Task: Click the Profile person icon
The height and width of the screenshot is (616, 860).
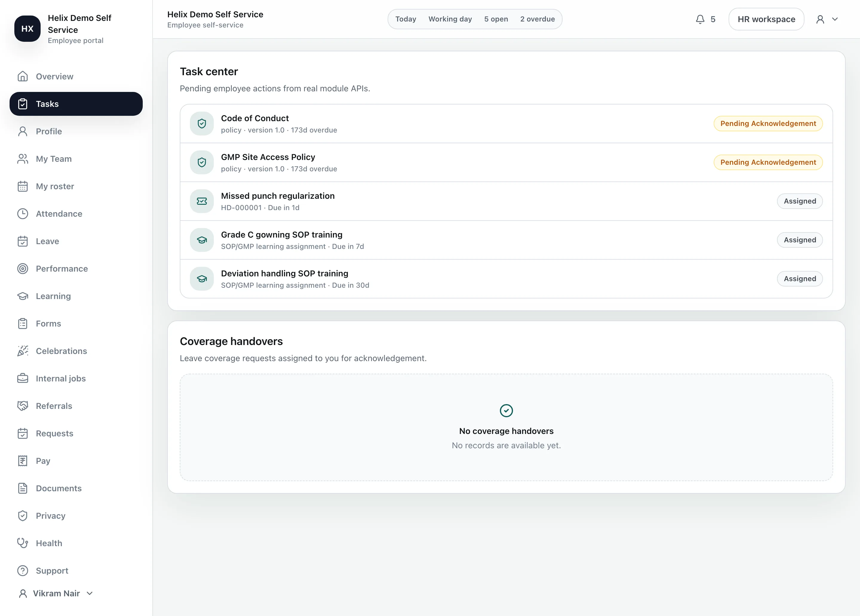Action: click(23, 132)
